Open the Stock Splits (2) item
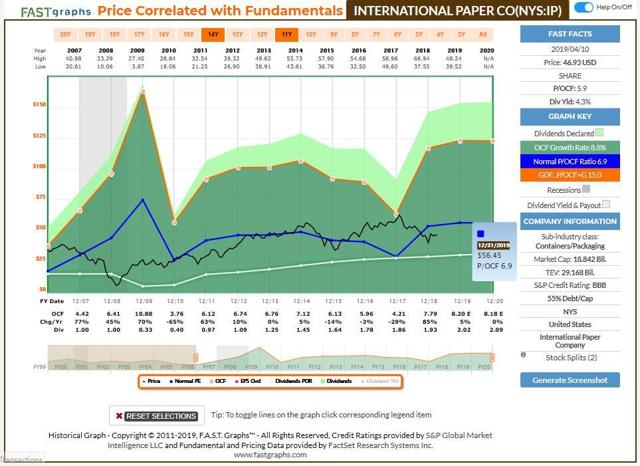The image size is (640, 466). pyautogui.click(x=571, y=357)
